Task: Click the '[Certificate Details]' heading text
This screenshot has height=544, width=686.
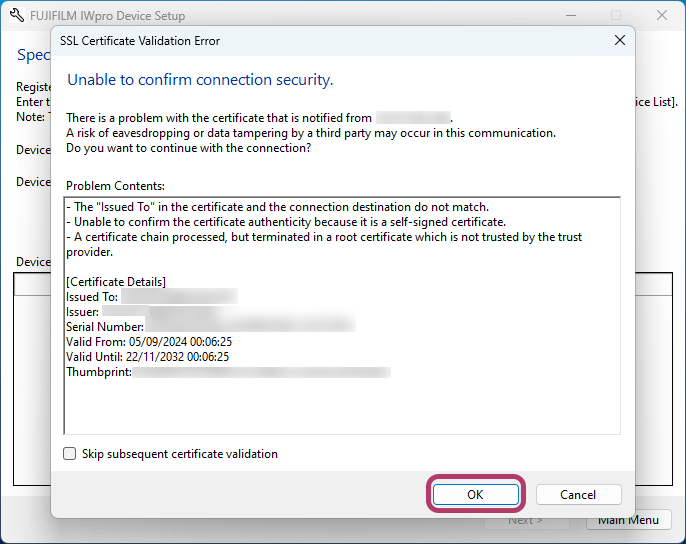Action: (116, 282)
